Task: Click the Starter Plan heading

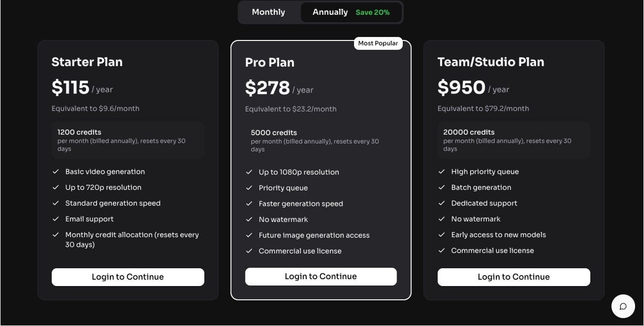Action: 87,62
